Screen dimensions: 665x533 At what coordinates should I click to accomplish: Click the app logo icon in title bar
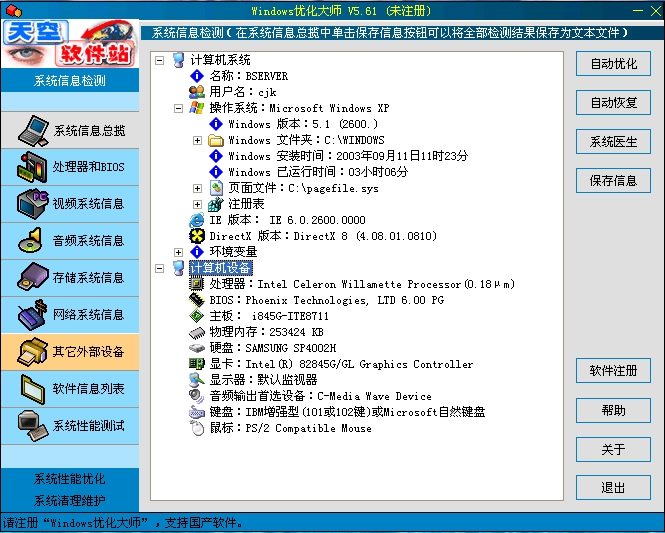tap(14, 11)
